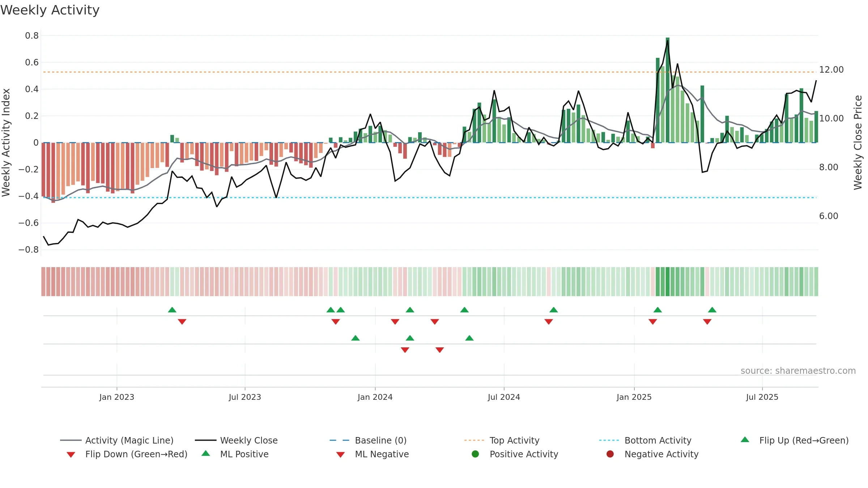The image size is (868, 488).
Task: Click the 0.8 activity index tick label
Action: coord(32,35)
